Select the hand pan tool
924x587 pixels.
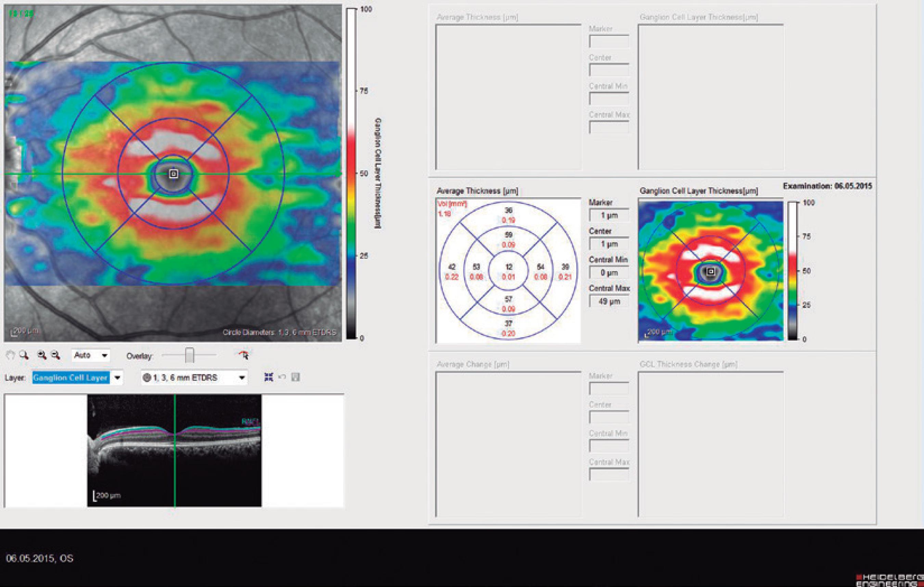(x=10, y=355)
